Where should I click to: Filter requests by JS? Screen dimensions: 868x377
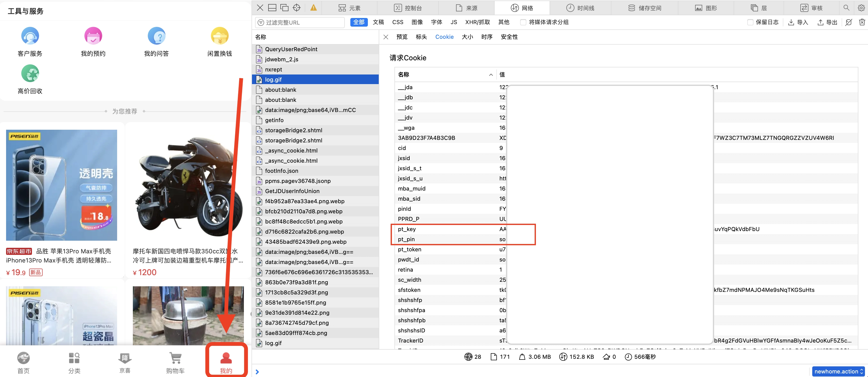click(454, 22)
